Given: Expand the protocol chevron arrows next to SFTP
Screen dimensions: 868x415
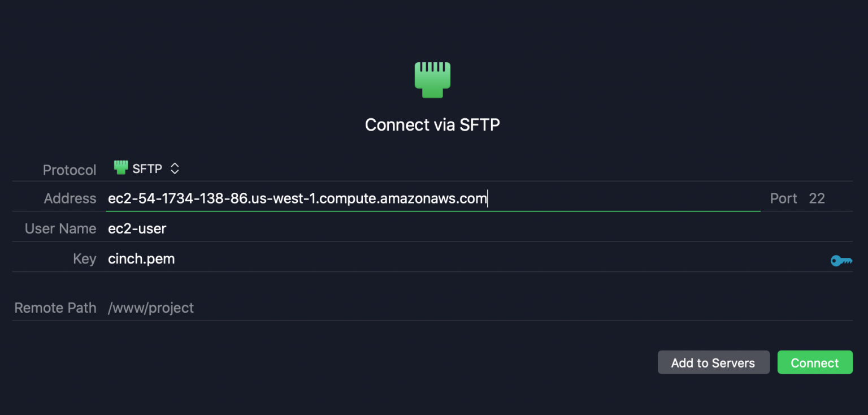Looking at the screenshot, I should [174, 168].
